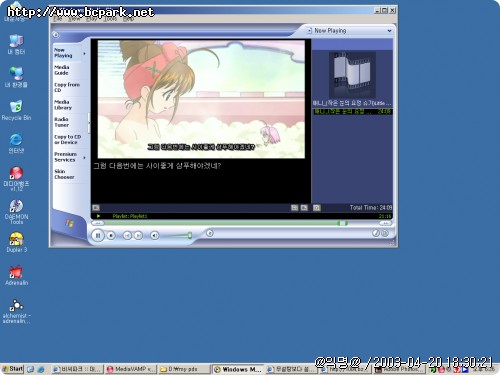
Task: Open the alchemist adrenalin desktop shortcut
Action: (16, 311)
